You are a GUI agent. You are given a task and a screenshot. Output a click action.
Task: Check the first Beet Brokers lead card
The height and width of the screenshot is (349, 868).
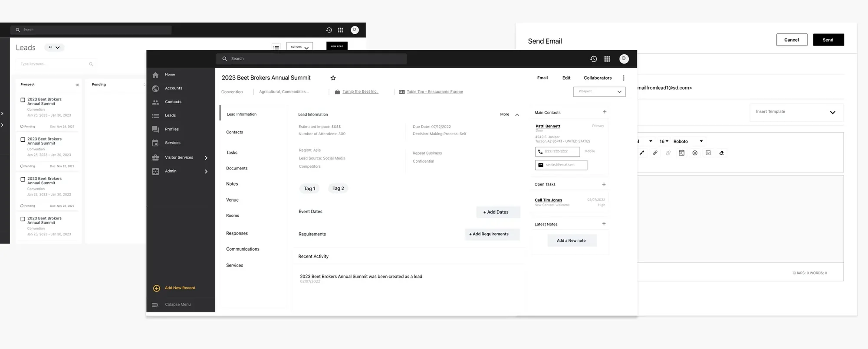click(23, 100)
